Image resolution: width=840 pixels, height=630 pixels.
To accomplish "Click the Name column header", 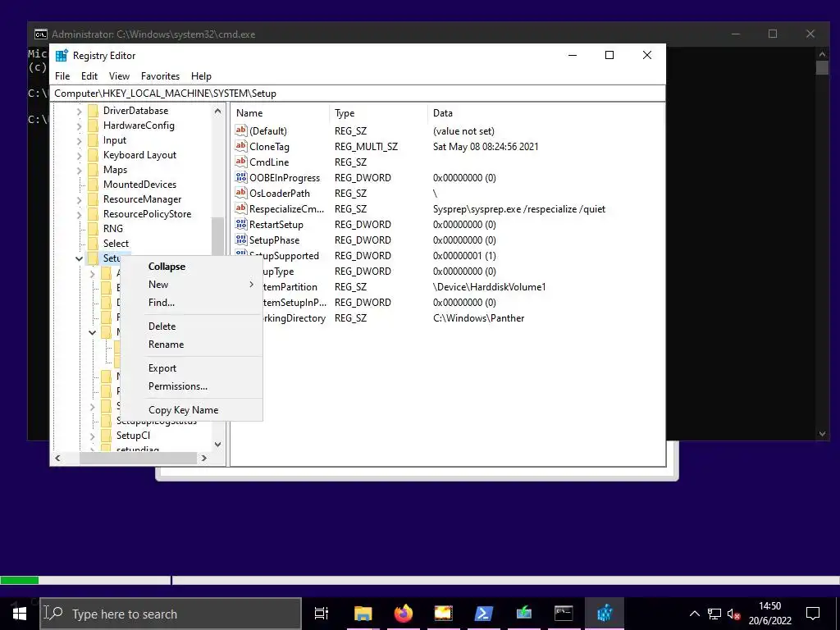I will (x=281, y=113).
